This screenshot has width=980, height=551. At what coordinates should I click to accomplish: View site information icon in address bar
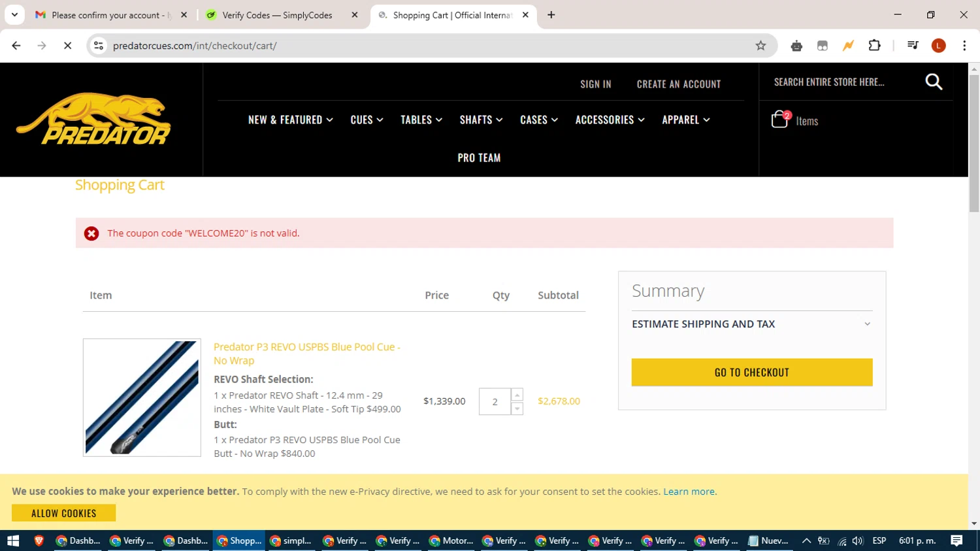tap(99, 46)
